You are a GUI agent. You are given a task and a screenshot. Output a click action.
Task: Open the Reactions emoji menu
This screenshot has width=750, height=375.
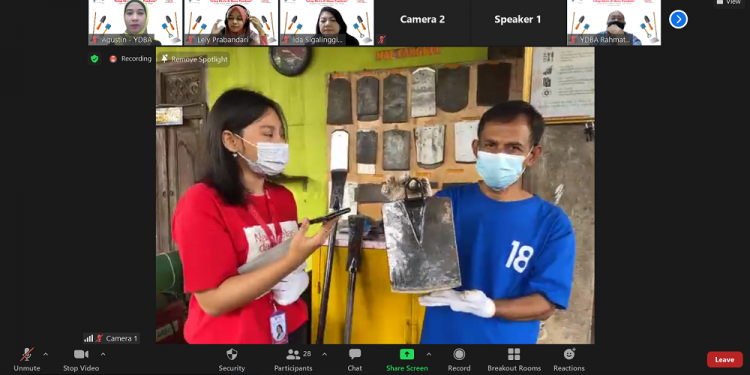pos(569,360)
